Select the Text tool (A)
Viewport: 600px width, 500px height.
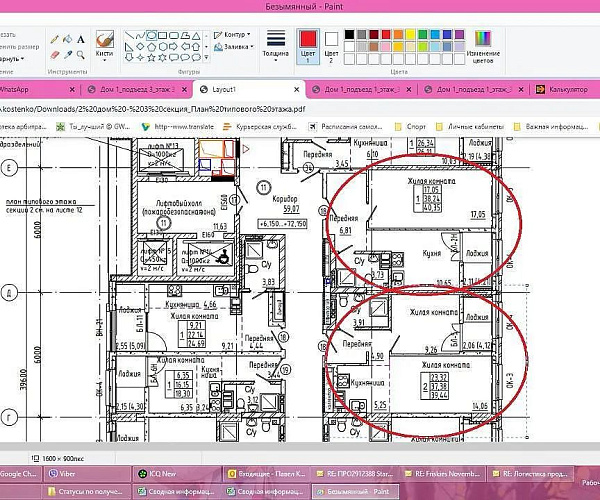tap(80, 37)
